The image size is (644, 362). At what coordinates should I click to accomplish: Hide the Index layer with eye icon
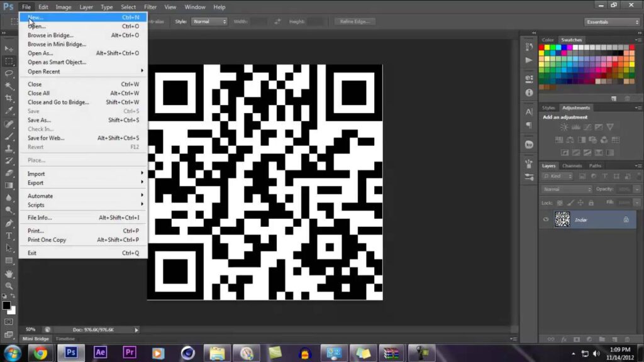click(546, 219)
